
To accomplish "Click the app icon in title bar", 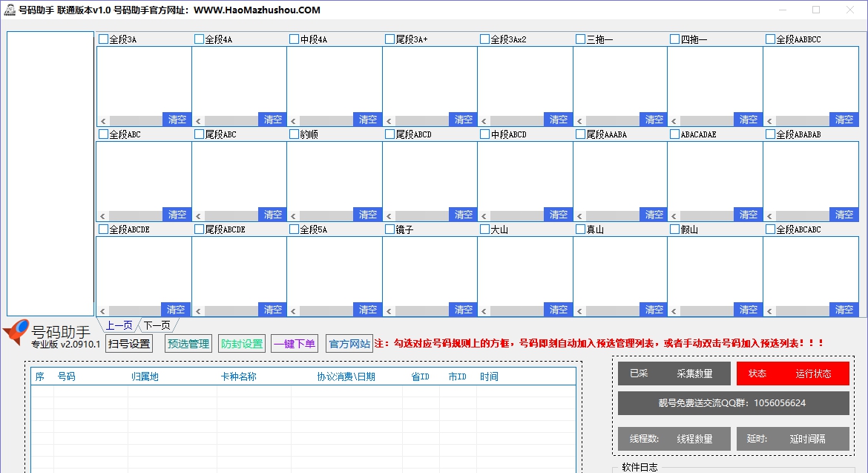I will [10, 10].
